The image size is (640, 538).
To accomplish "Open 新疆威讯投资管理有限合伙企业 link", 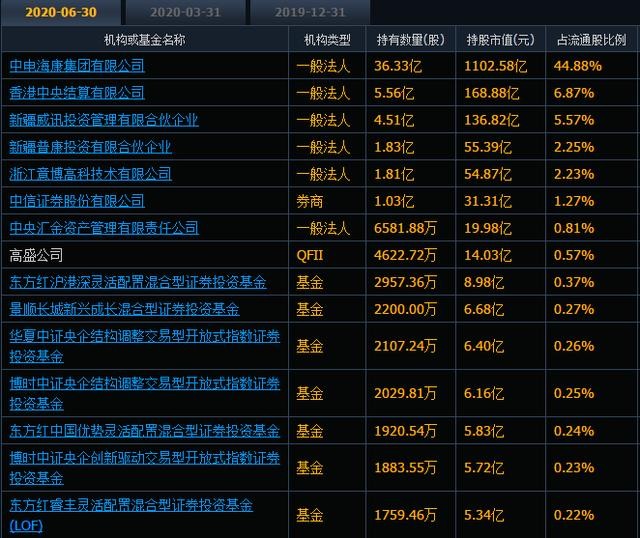I will (104, 120).
